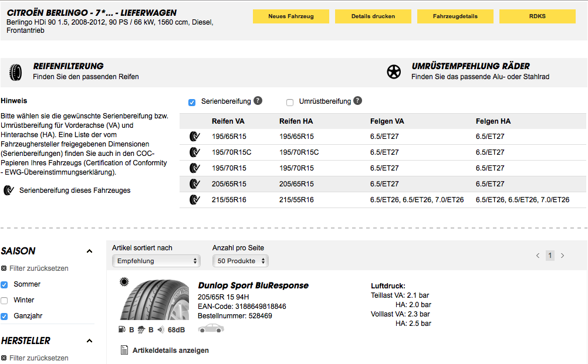
Task: Collapse the Hersteller filter section
Action: [89, 341]
